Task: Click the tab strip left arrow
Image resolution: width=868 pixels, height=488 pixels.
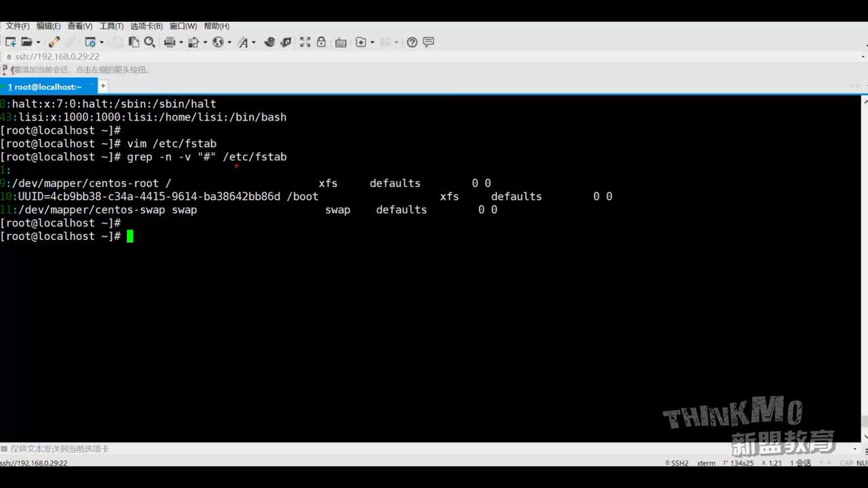Action: (852, 86)
